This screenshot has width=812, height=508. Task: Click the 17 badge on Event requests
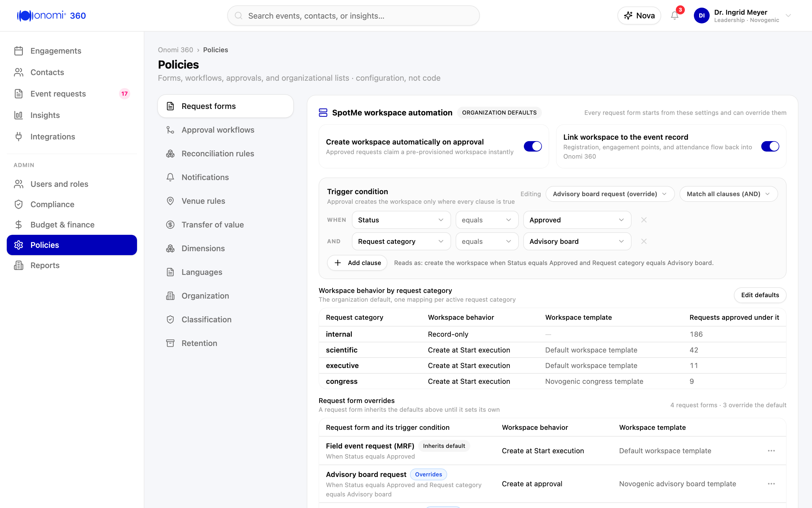(125, 94)
